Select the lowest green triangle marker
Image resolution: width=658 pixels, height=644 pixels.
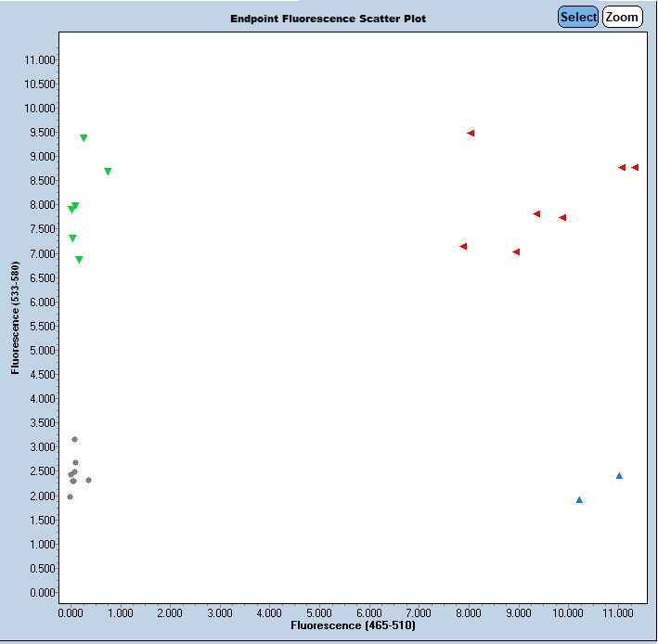click(79, 260)
